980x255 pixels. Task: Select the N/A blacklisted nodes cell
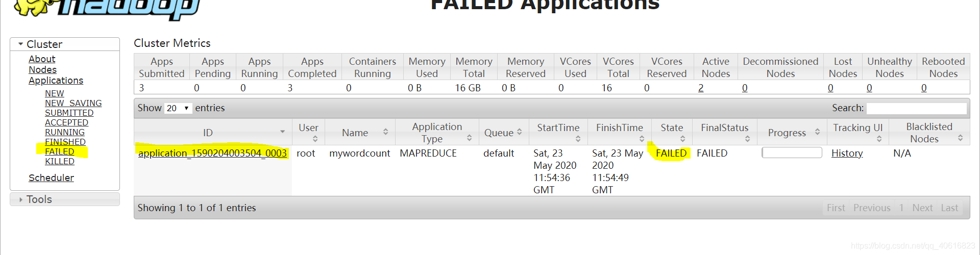tap(902, 153)
